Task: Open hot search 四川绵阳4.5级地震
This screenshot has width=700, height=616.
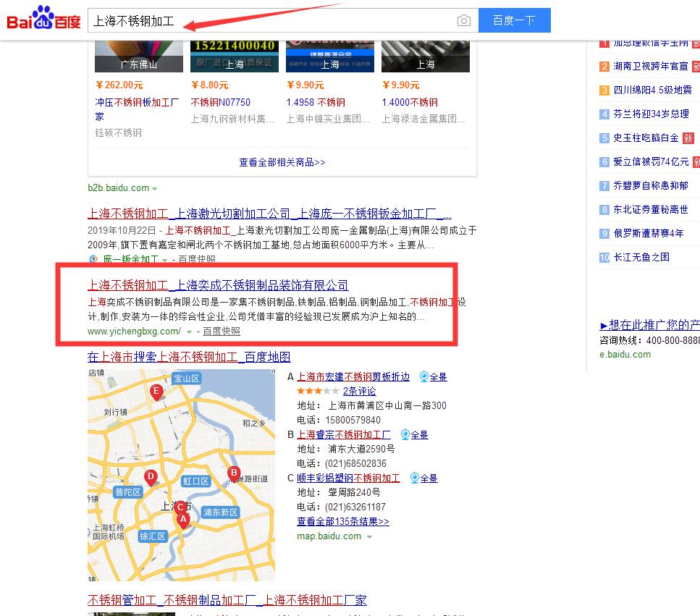Action: pos(652,90)
